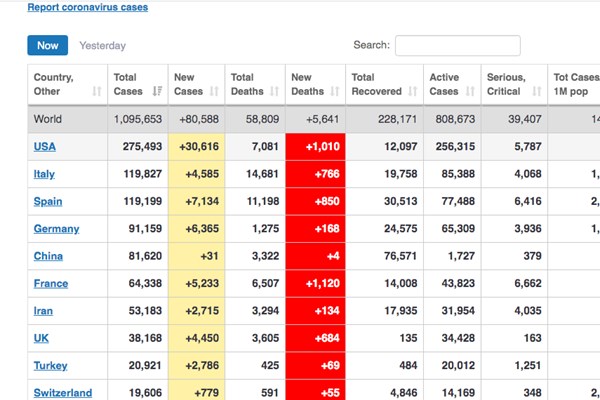Click into the Search input field
The image size is (600, 400).
coord(457,45)
